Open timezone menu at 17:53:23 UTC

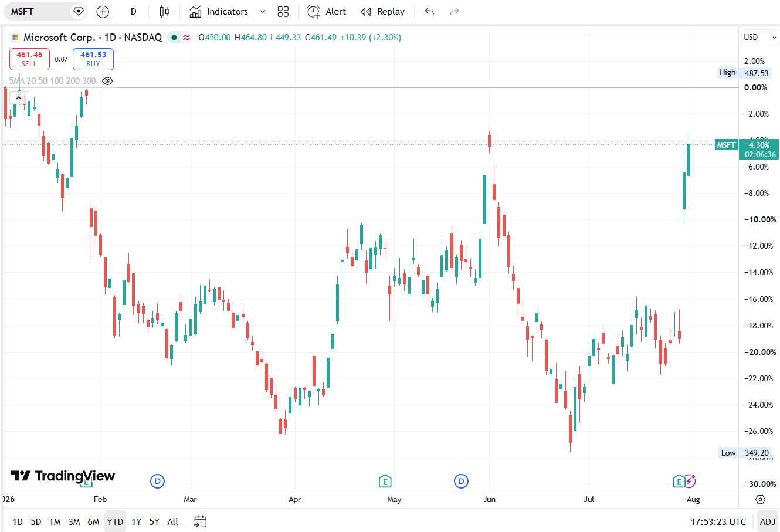pos(718,521)
